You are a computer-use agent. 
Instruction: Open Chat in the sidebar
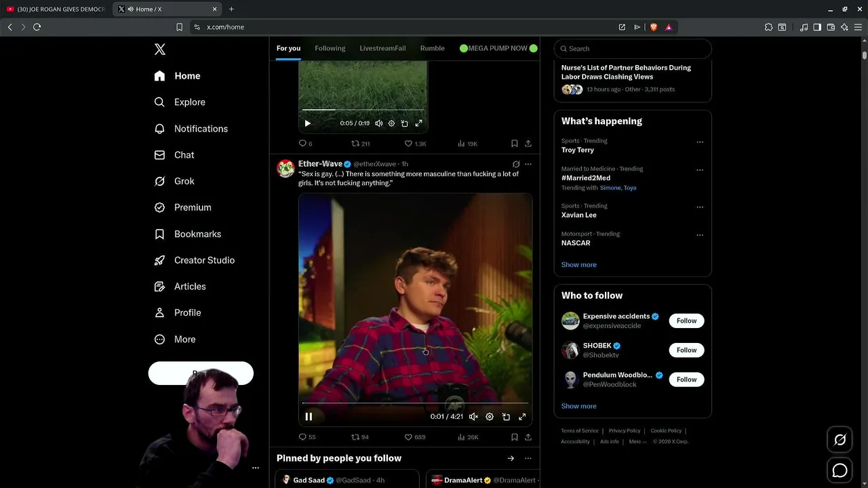pyautogui.click(x=175, y=155)
